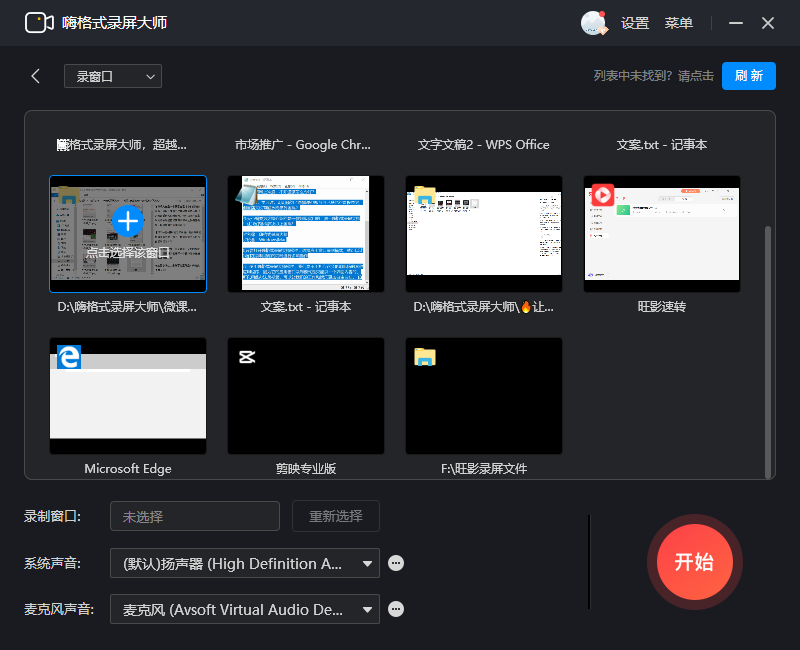
Task: Expand the 录窗口 mode dropdown
Action: [x=112, y=76]
